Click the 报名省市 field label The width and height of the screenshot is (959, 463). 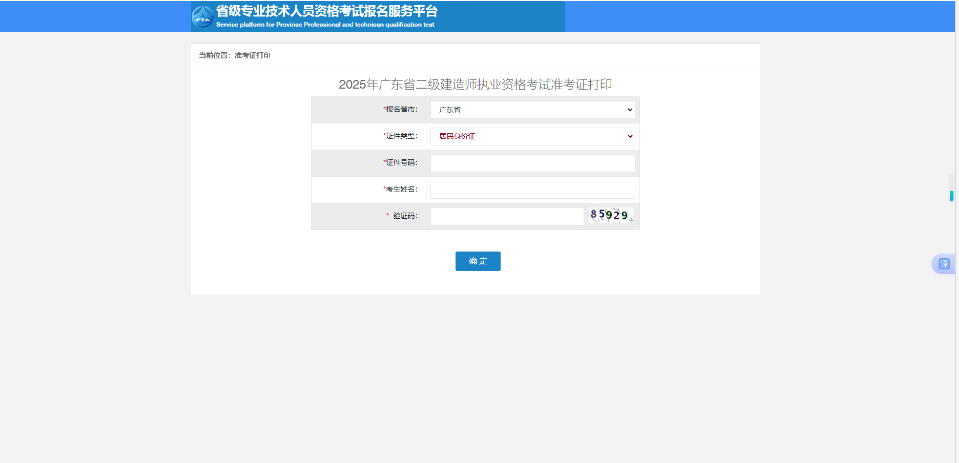pyautogui.click(x=400, y=109)
